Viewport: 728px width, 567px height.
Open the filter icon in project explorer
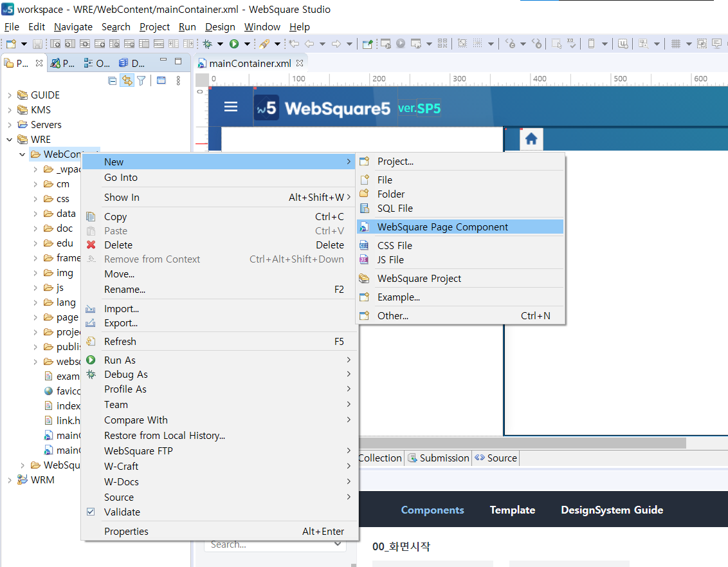click(141, 80)
